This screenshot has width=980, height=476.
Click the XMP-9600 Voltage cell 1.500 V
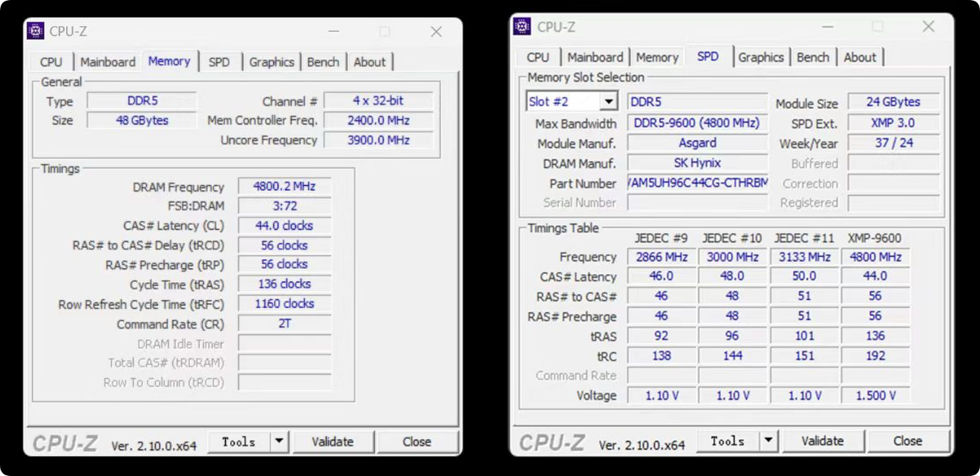pyautogui.click(x=875, y=396)
